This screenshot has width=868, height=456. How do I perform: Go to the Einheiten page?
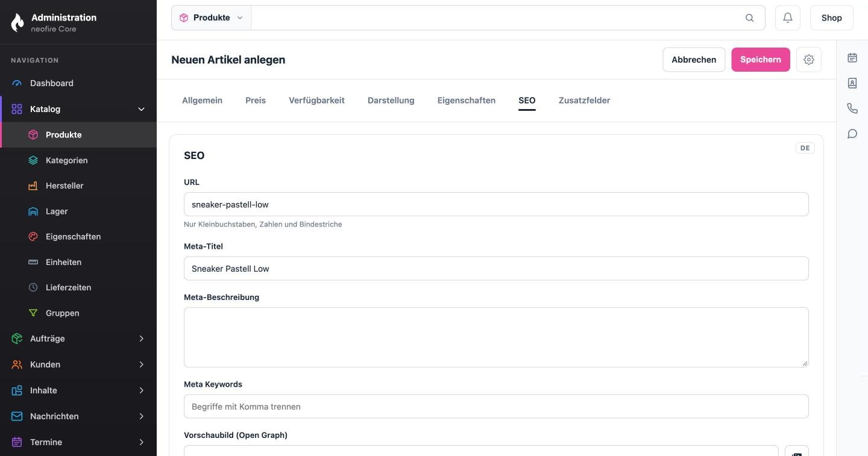click(x=78, y=262)
